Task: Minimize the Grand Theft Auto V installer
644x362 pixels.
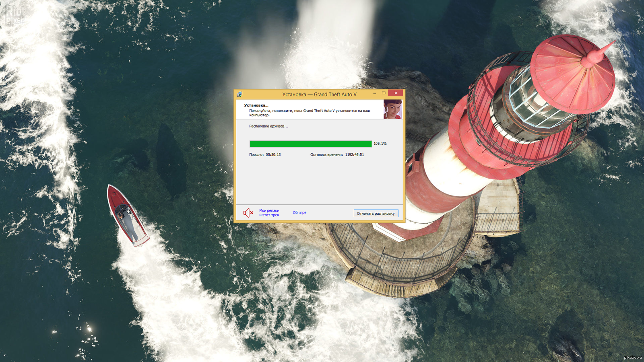Action: pyautogui.click(x=375, y=93)
